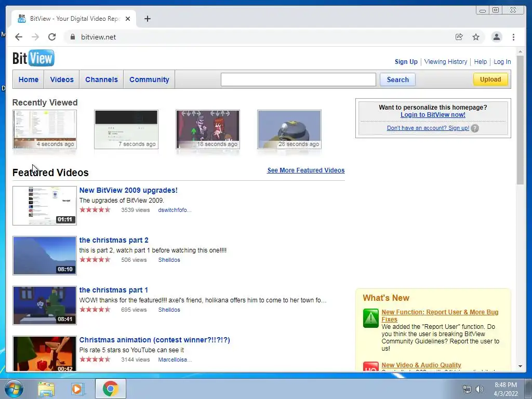
Task: Click the Windows Start orb
Action: click(14, 389)
